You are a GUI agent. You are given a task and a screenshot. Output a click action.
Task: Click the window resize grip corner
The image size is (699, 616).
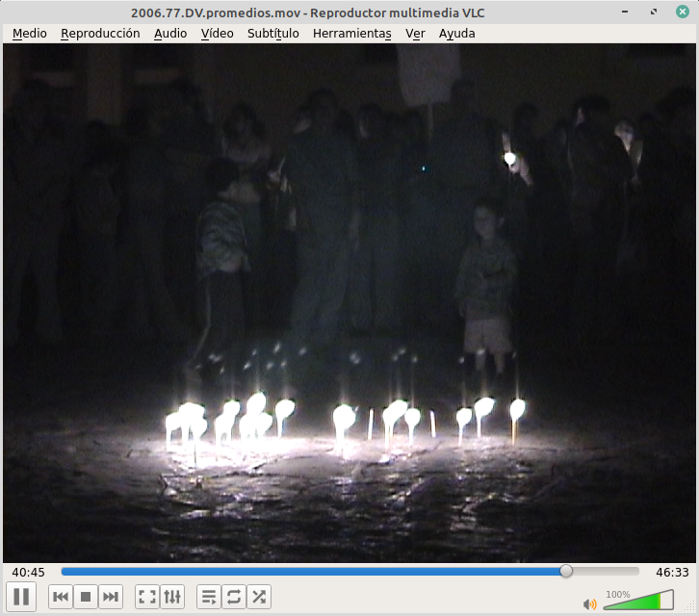pos(690,606)
